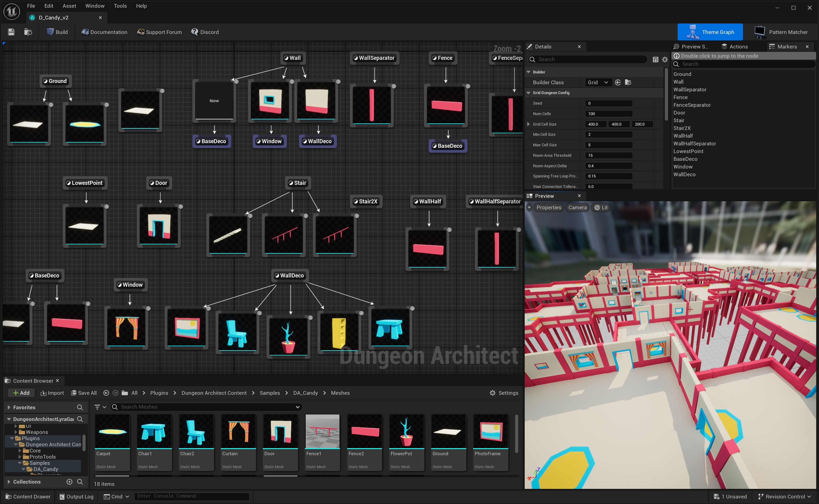Click the Spanning Tree Loop Probability field
This screenshot has height=504, width=819.
(609, 176)
